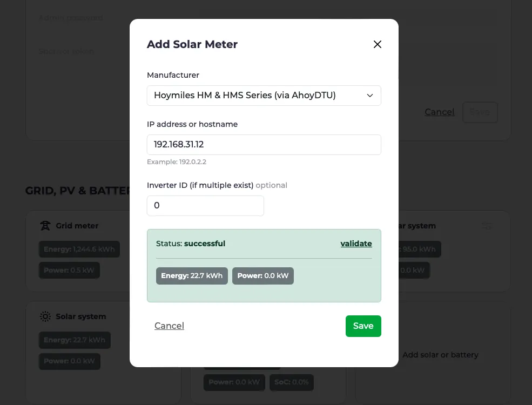Screen dimensions: 532x405
Task: Click the Energy: 22.7 kWh badge in dialog
Action: point(192,276)
